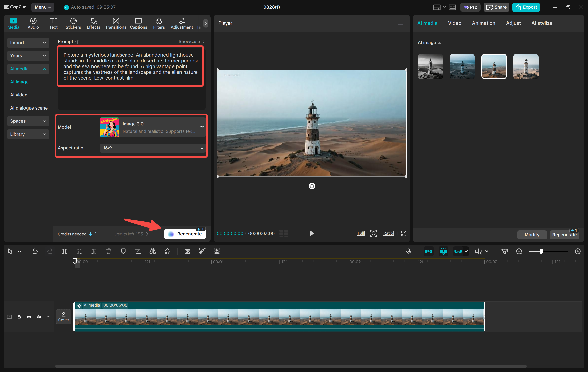
Task: Hide the AI media track with the eye toggle
Action: [29, 317]
